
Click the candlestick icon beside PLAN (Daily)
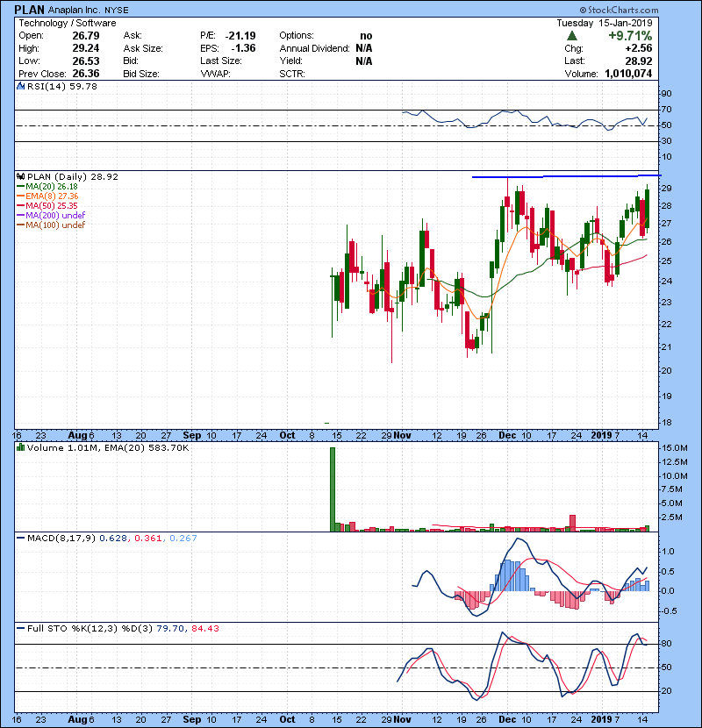click(21, 176)
